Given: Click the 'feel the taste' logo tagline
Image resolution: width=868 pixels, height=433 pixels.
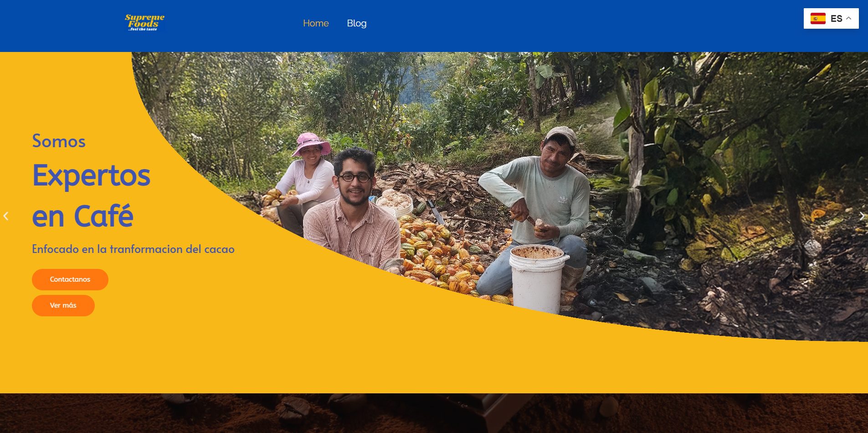Looking at the screenshot, I should tap(143, 29).
